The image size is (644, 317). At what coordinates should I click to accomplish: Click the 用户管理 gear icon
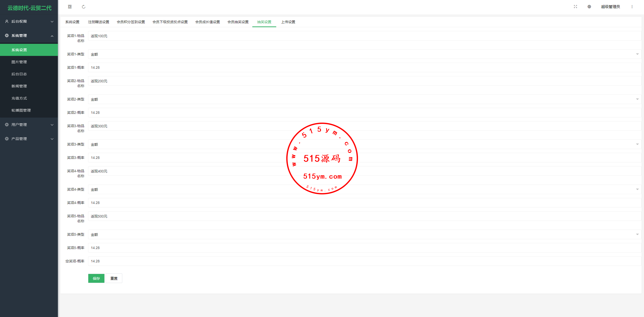coord(7,125)
